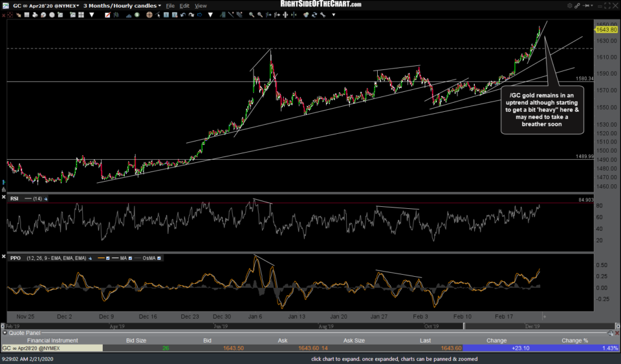The image size is (621, 364).
Task: Collapse the Quote Panel section
Action: click(x=4, y=334)
